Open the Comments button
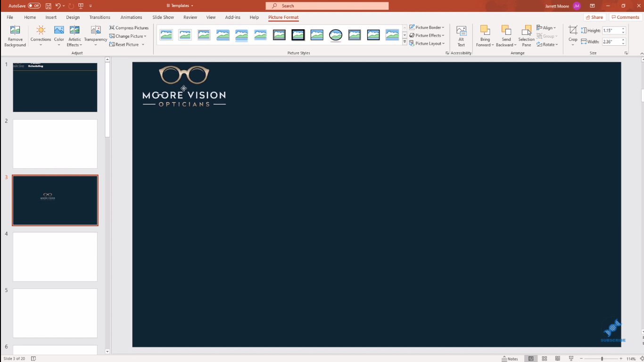This screenshot has width=644, height=362. [x=626, y=17]
